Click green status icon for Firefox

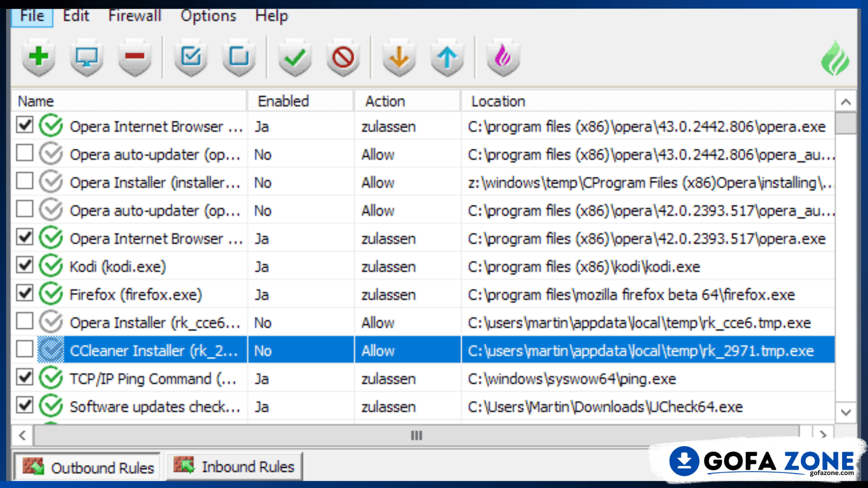click(x=51, y=294)
